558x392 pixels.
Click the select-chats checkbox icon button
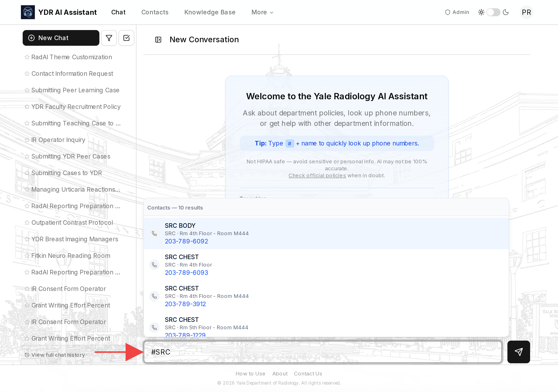tap(126, 38)
